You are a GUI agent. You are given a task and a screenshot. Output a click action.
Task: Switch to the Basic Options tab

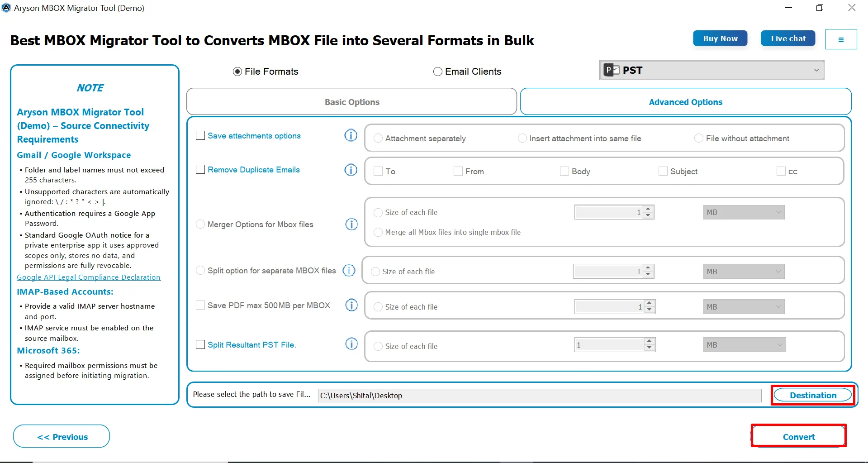351,102
